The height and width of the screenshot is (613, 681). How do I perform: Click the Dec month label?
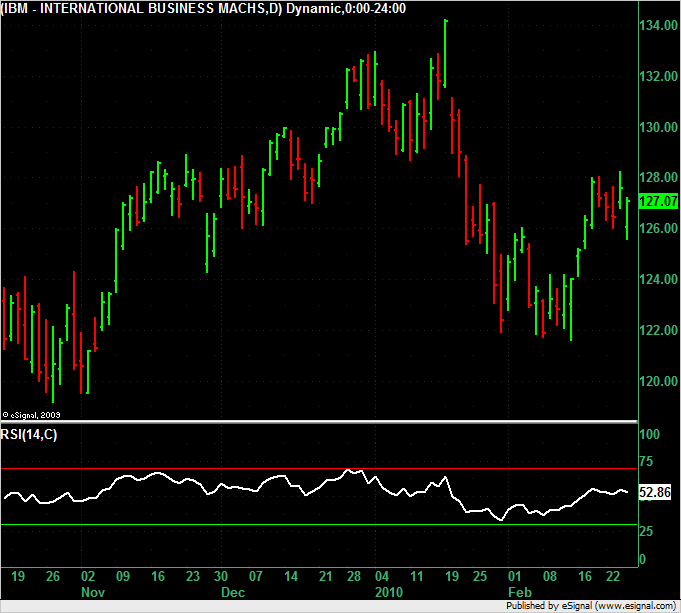click(233, 592)
